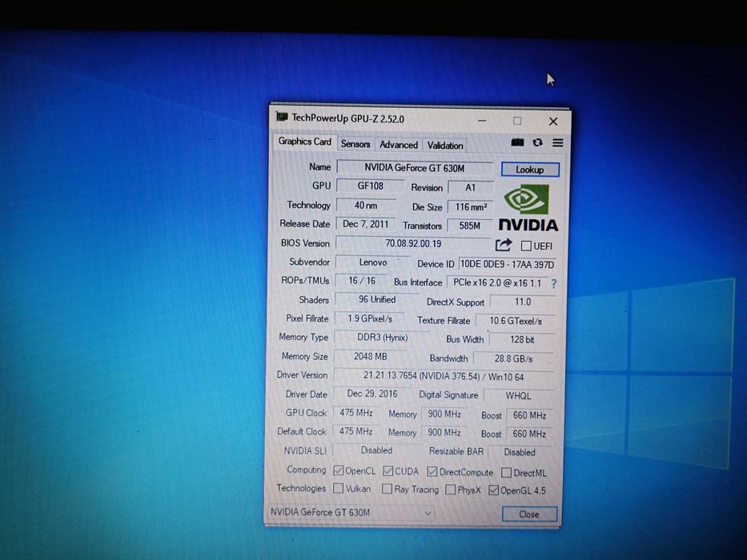Click the Digital Signature value WHQL
Viewport: 747px width, 560px height.
[518, 396]
